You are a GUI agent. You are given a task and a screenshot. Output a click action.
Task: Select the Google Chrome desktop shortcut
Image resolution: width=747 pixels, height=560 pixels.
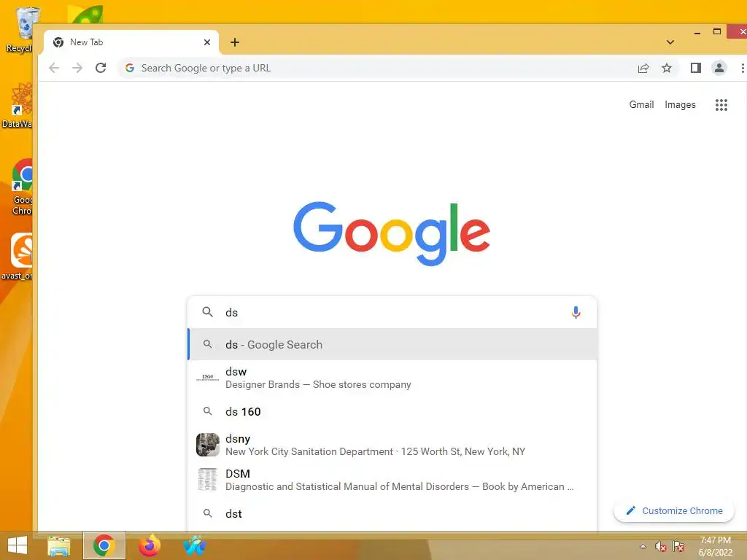pyautogui.click(x=22, y=187)
